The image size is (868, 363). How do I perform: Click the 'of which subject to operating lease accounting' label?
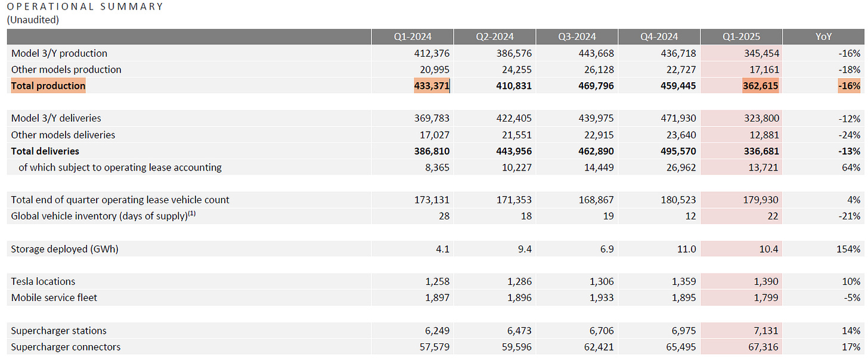[120, 167]
